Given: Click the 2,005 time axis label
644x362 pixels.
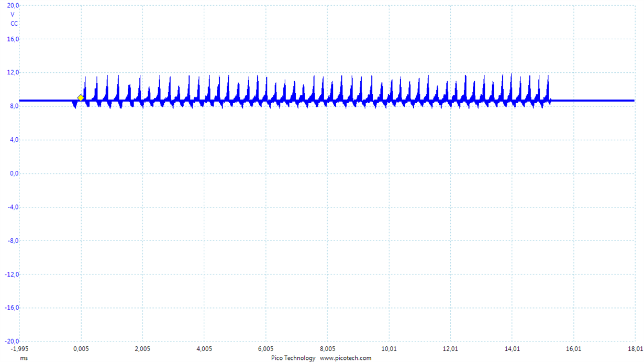Looking at the screenshot, I should (x=142, y=348).
